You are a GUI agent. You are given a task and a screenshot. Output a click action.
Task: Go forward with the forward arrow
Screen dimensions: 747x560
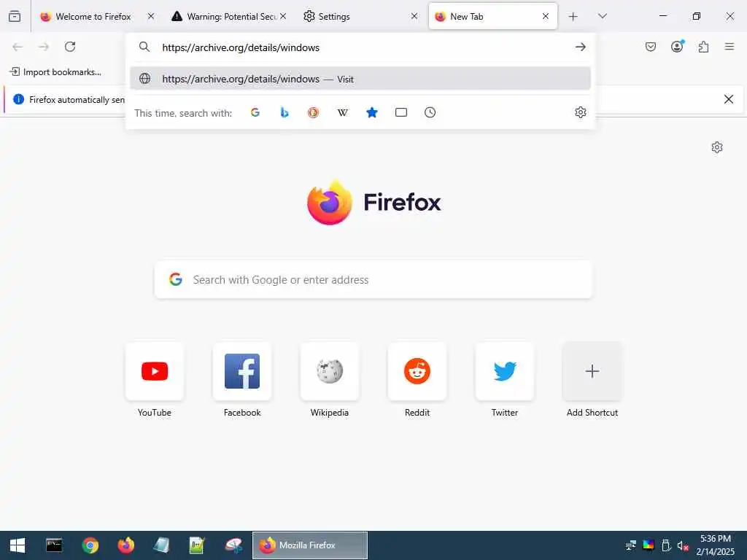(44, 47)
